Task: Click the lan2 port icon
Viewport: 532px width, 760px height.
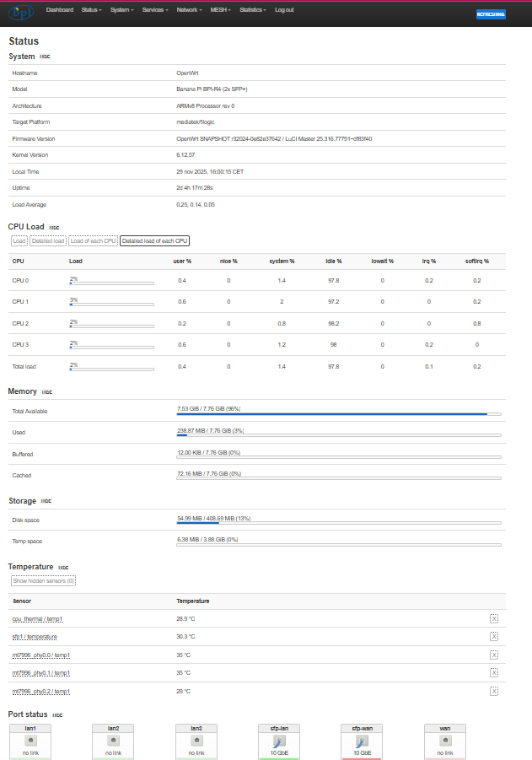Action: (113, 740)
